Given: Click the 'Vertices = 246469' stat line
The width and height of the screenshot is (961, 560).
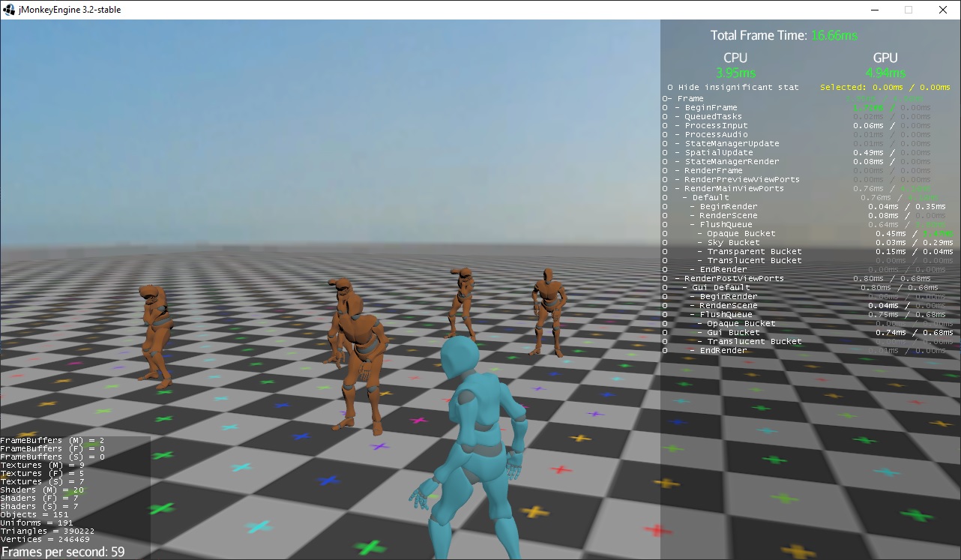Looking at the screenshot, I should click(45, 539).
